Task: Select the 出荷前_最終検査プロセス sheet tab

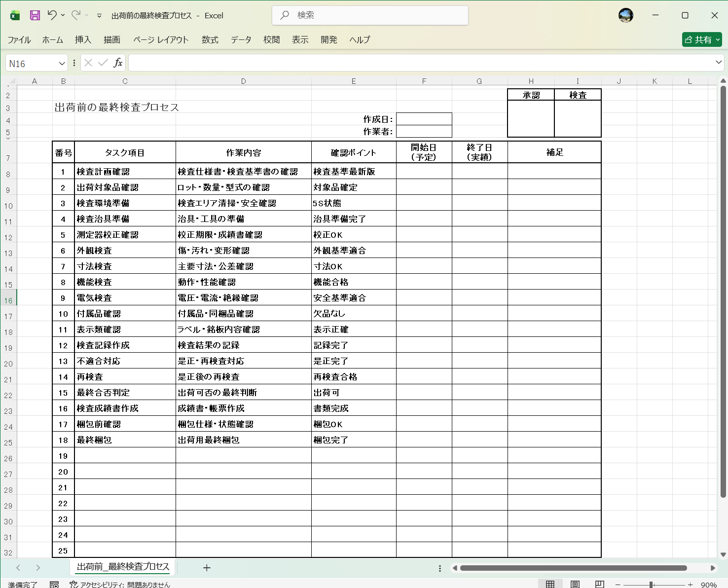Action: (123, 567)
